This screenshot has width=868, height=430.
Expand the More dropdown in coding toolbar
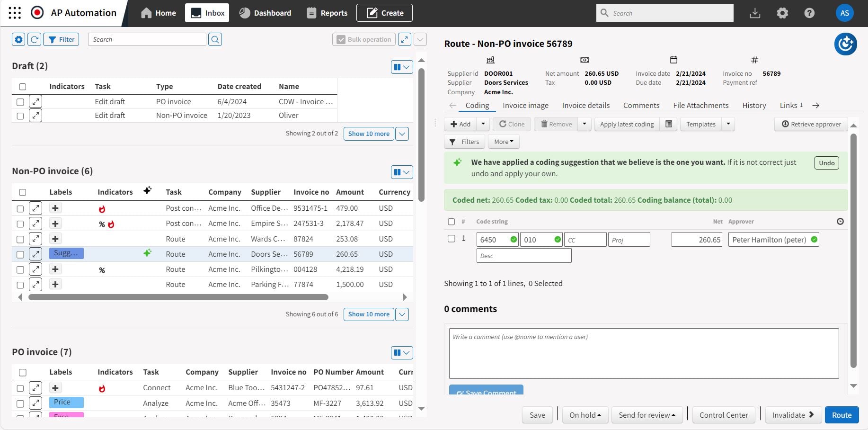[x=504, y=142]
